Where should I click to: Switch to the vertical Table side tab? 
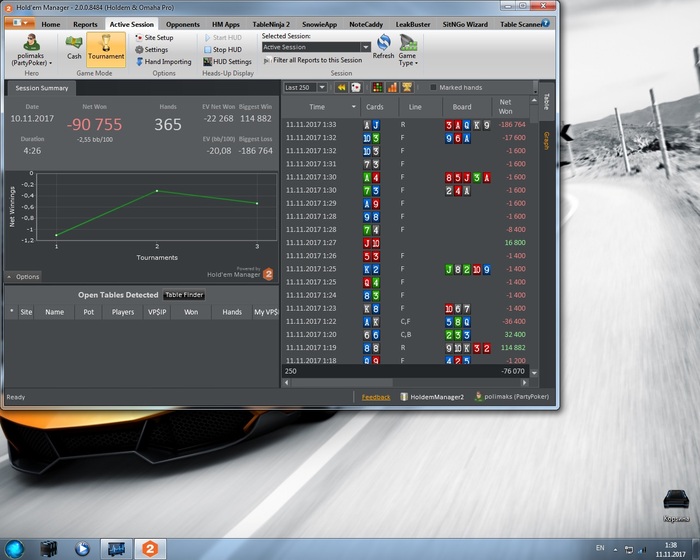tap(546, 101)
